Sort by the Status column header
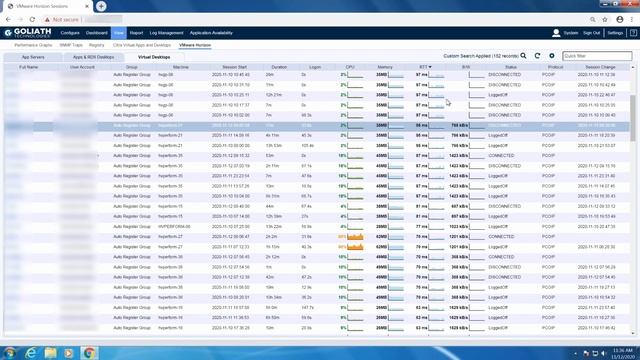Viewport: 640px width, 360px height. point(511,67)
